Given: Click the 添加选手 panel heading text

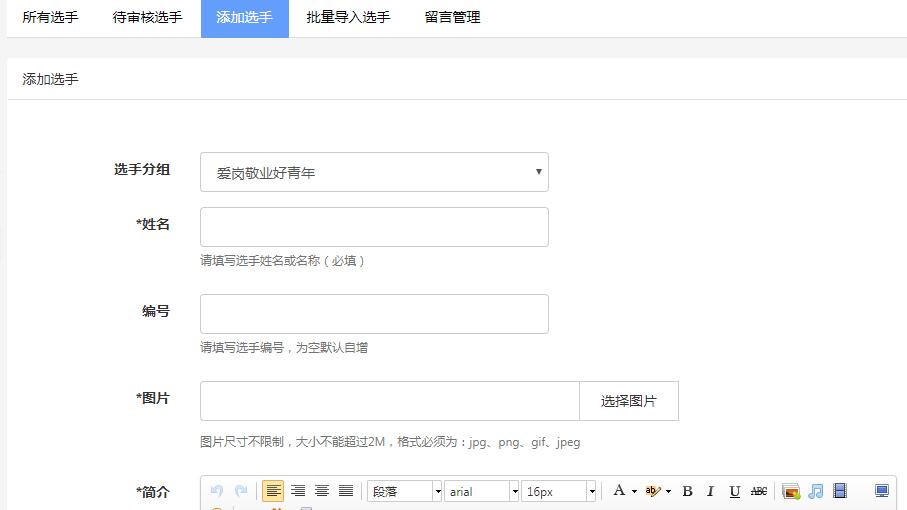Looking at the screenshot, I should click(x=50, y=79).
